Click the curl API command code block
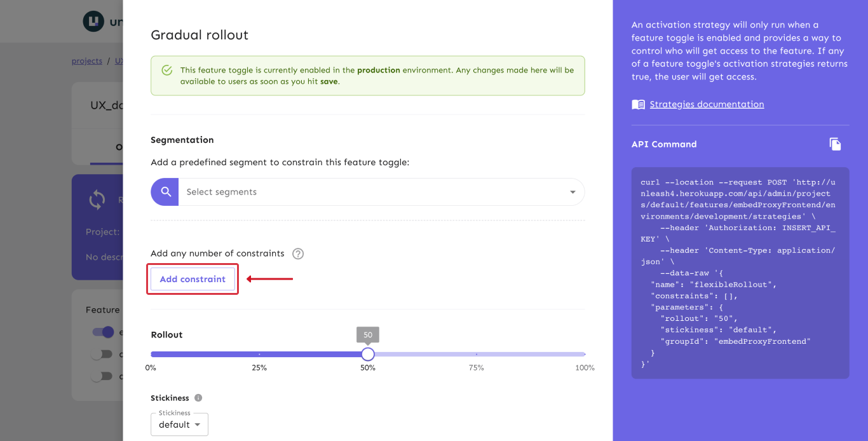This screenshot has height=441, width=868. pos(740,273)
